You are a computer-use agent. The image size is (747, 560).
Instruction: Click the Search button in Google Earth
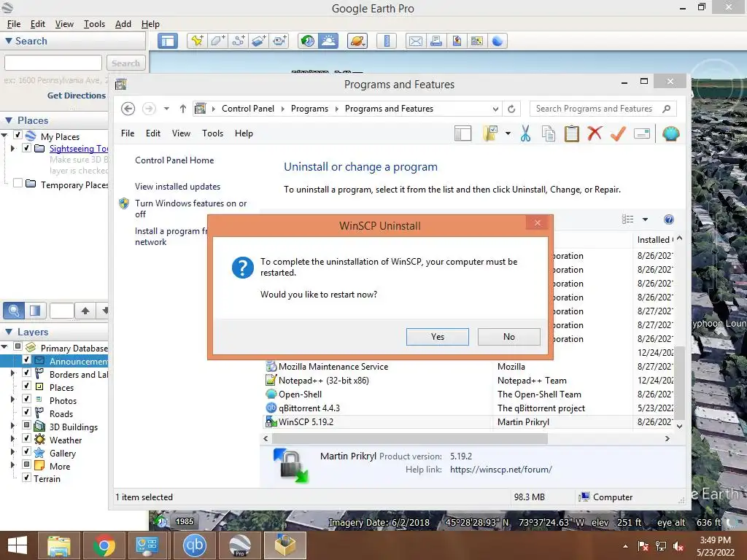pos(125,63)
